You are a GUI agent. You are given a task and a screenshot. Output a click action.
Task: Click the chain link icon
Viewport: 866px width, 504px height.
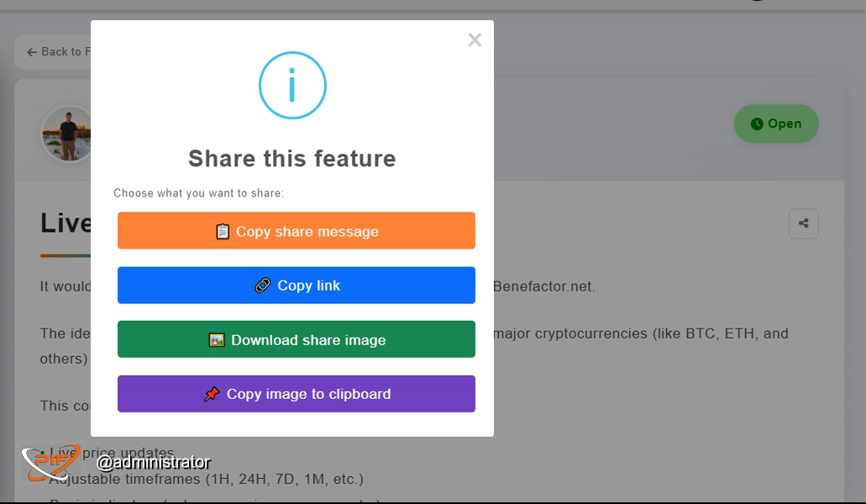(x=263, y=286)
